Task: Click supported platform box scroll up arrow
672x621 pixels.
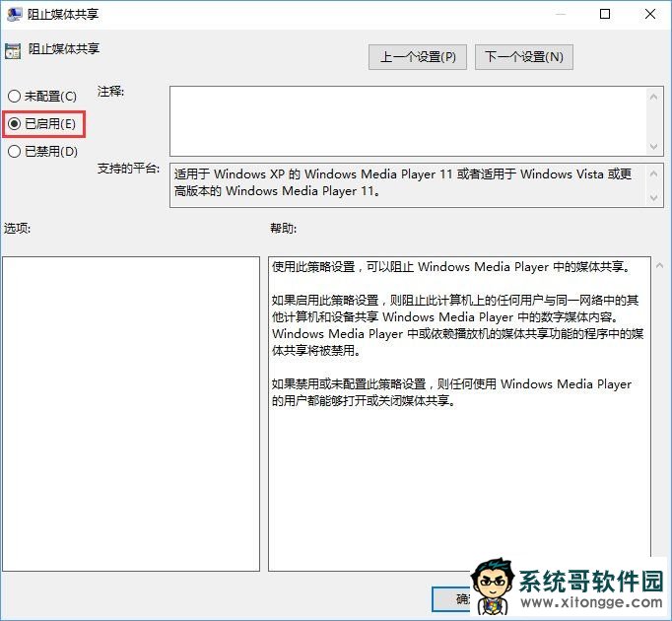Action: click(653, 173)
